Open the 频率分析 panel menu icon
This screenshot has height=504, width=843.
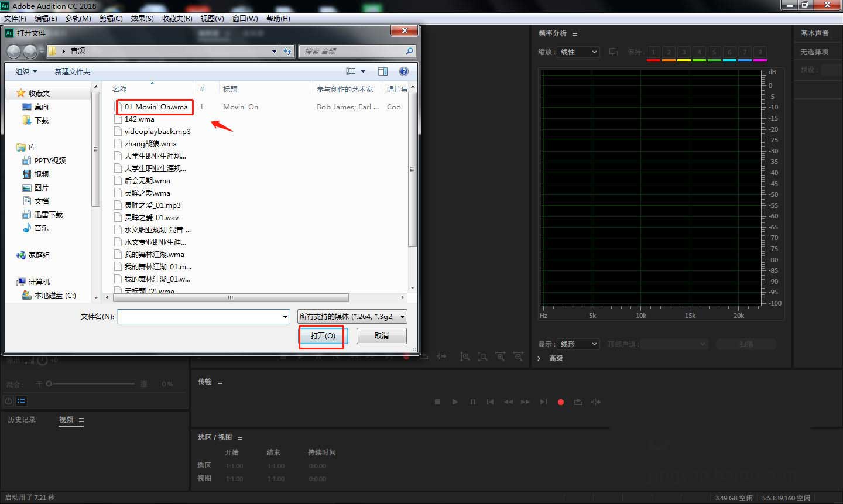575,33
